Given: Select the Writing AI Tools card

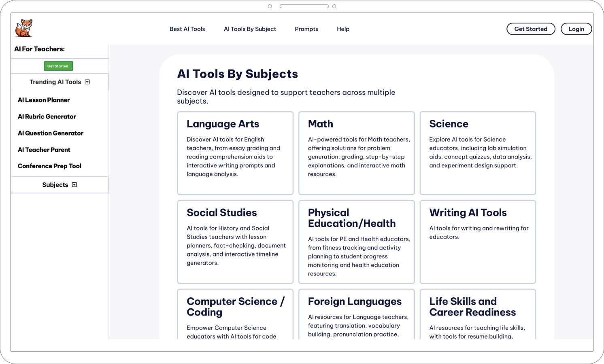Looking at the screenshot, I should click(x=478, y=242).
